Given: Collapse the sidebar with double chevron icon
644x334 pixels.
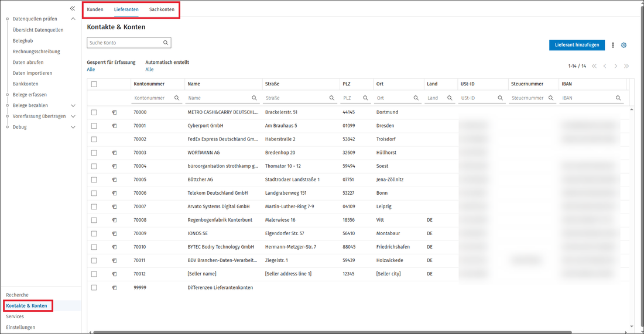Looking at the screenshot, I should click(73, 8).
